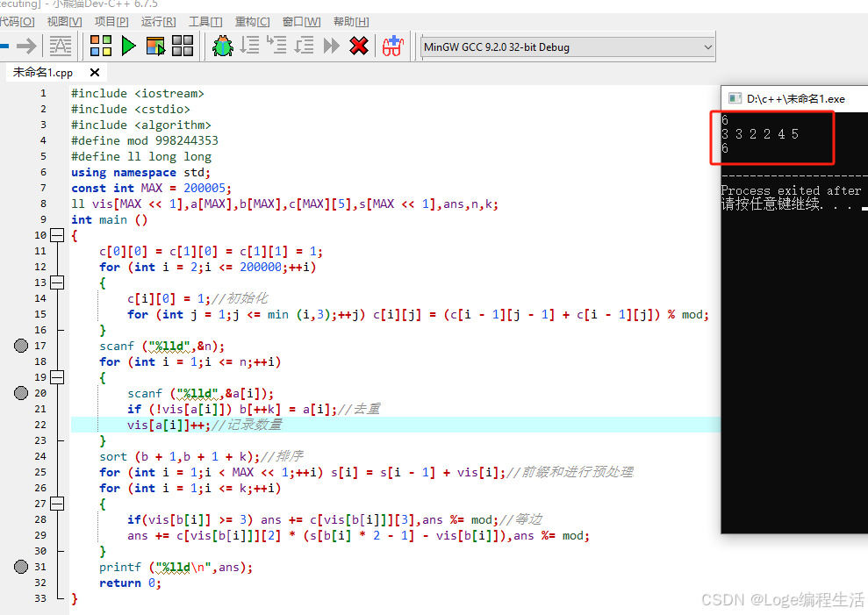Click 'sort (b + 1,b + 1 + k);' line
The width and height of the screenshot is (868, 615).
(181, 456)
